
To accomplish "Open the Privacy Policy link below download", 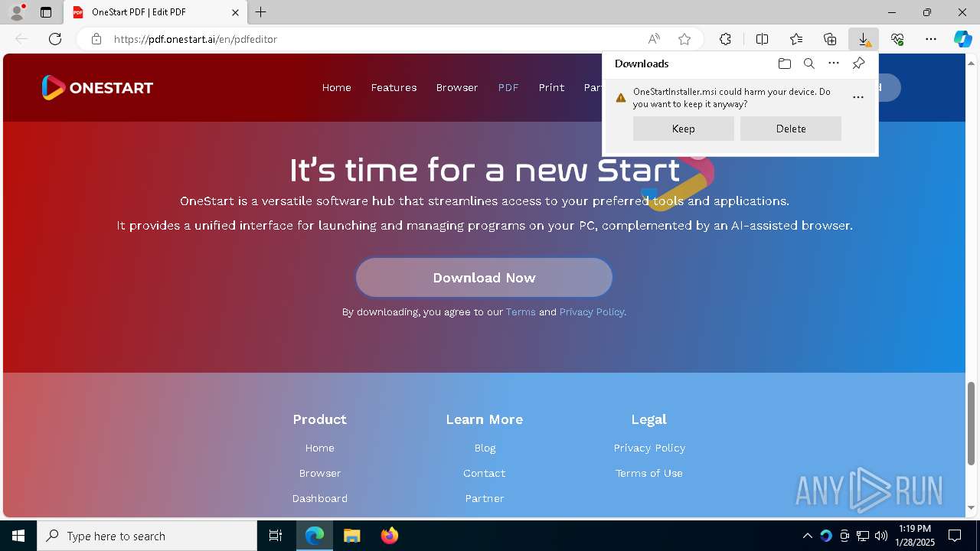I will pyautogui.click(x=592, y=312).
